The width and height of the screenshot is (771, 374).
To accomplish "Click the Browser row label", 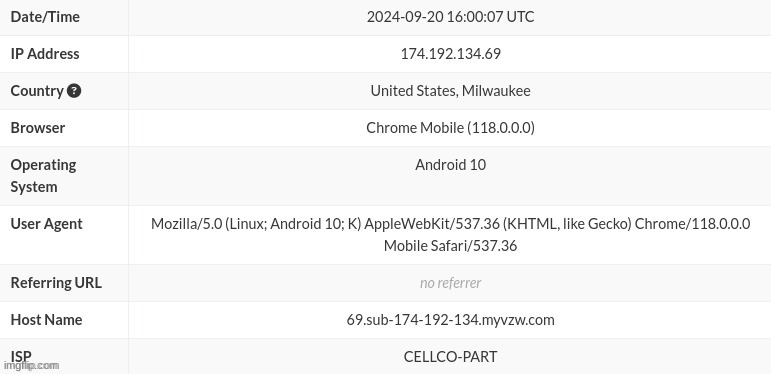I will click(38, 128).
